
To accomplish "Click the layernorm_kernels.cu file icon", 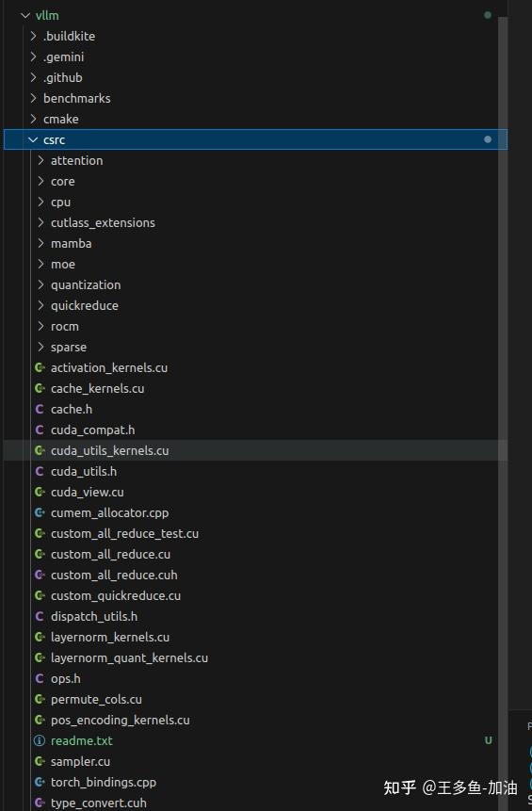I will [40, 637].
